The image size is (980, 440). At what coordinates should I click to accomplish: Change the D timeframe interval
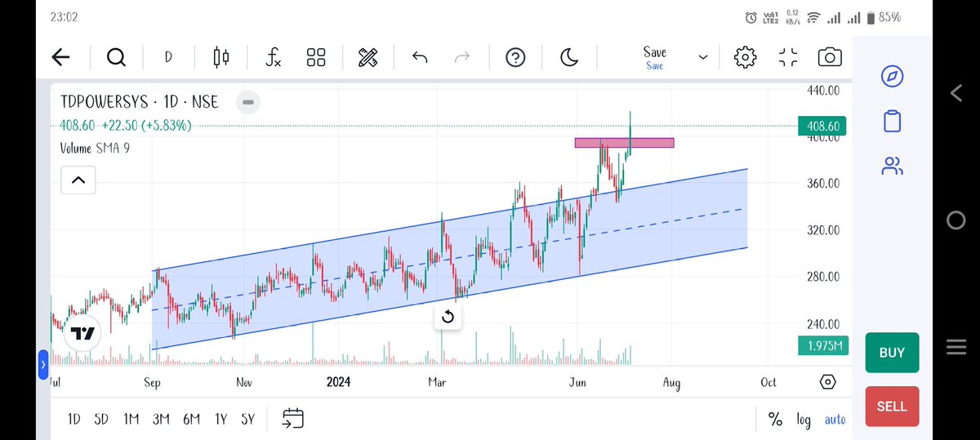point(168,57)
